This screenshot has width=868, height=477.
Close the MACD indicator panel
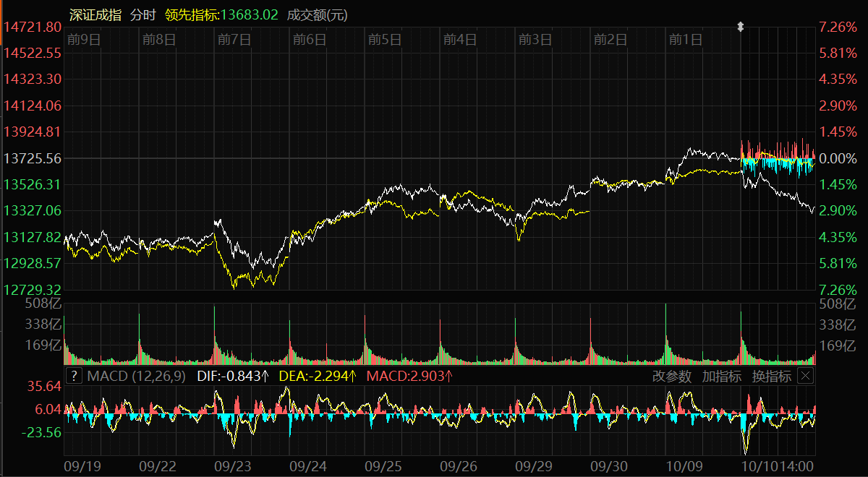(805, 376)
